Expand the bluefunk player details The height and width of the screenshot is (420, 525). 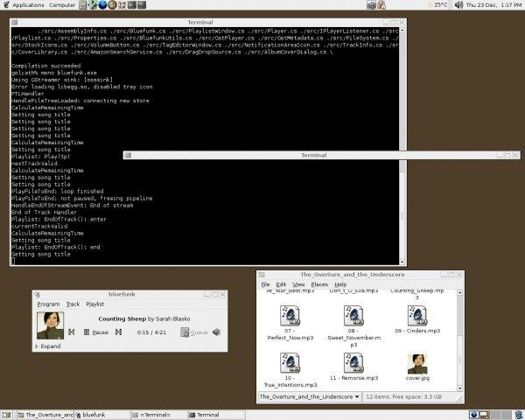(48, 346)
